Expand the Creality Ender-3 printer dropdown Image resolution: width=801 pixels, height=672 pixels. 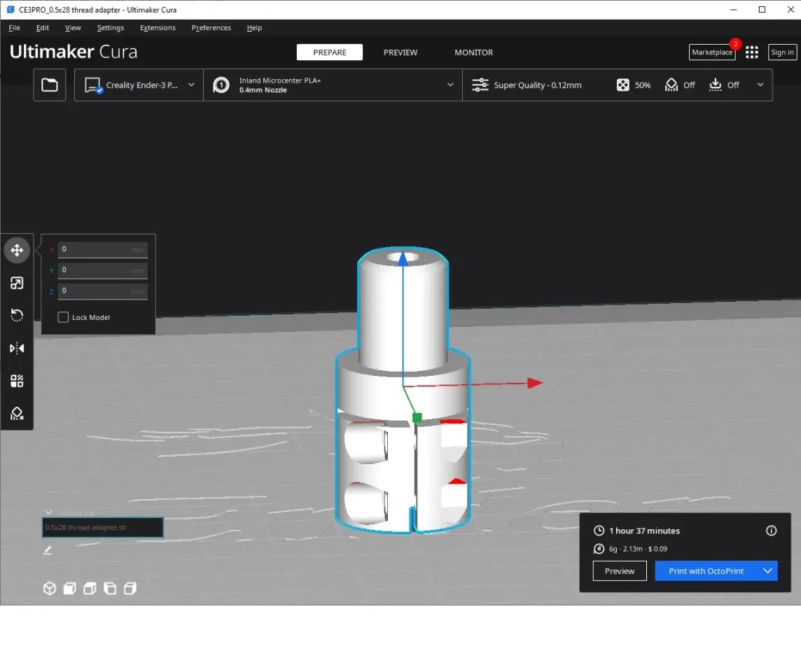coord(191,85)
